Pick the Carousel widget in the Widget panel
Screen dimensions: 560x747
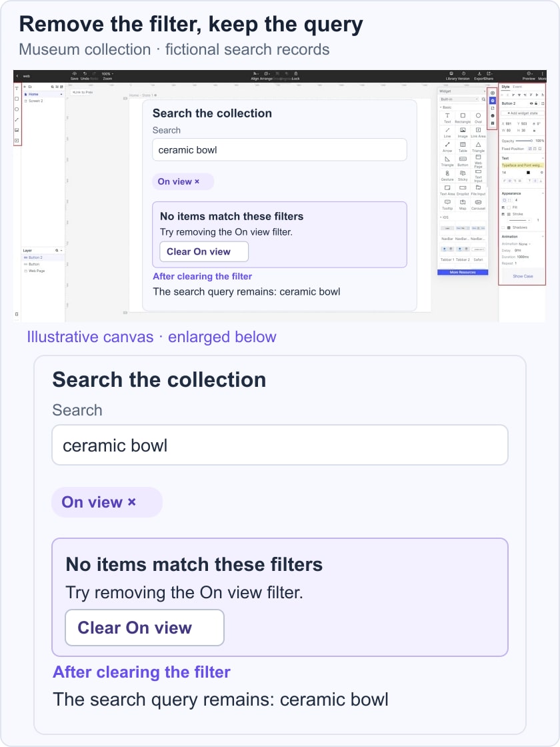coord(478,204)
